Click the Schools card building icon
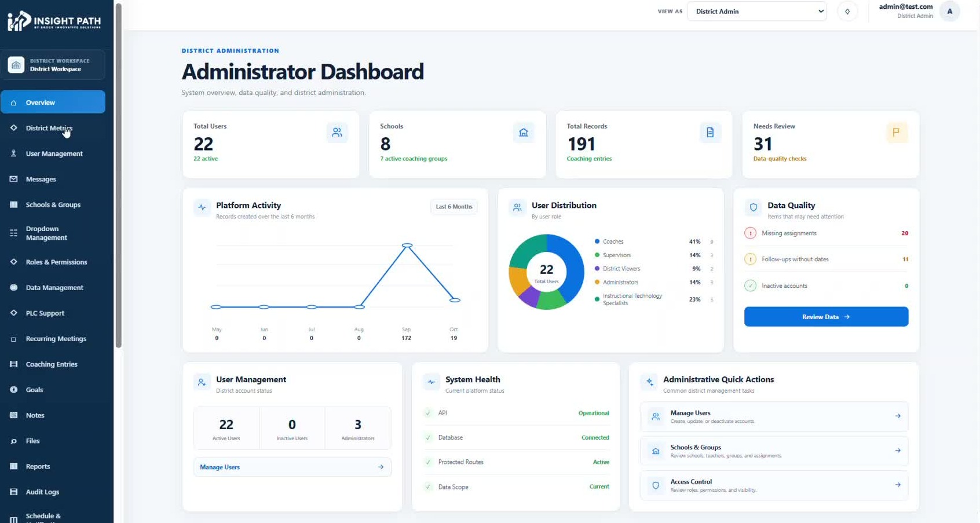This screenshot has height=523, width=980. click(x=524, y=133)
